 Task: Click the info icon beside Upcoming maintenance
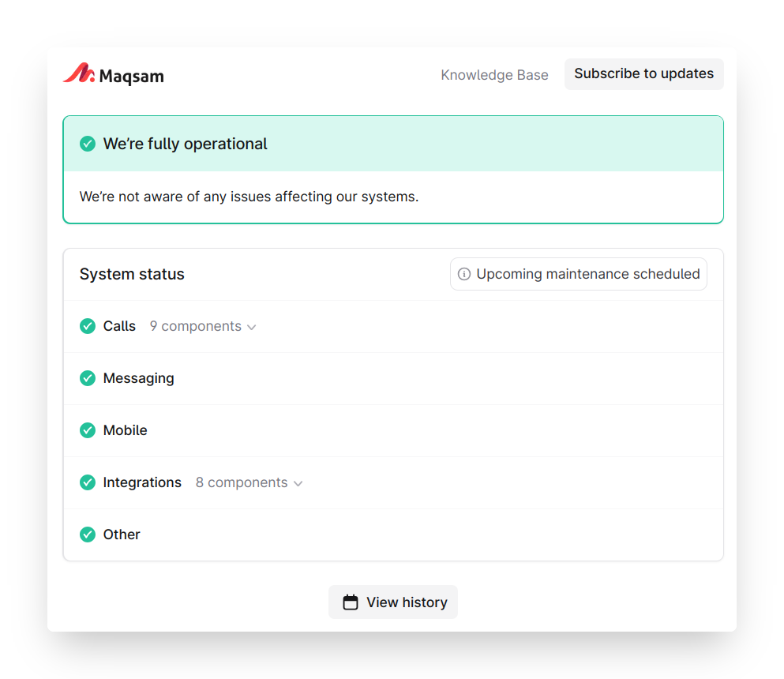coord(464,274)
